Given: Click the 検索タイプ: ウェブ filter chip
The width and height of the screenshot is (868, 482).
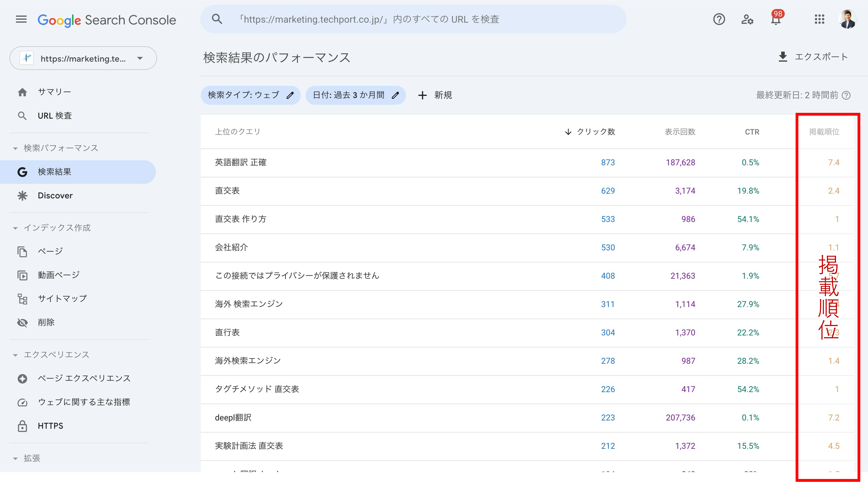Looking at the screenshot, I should (x=250, y=95).
